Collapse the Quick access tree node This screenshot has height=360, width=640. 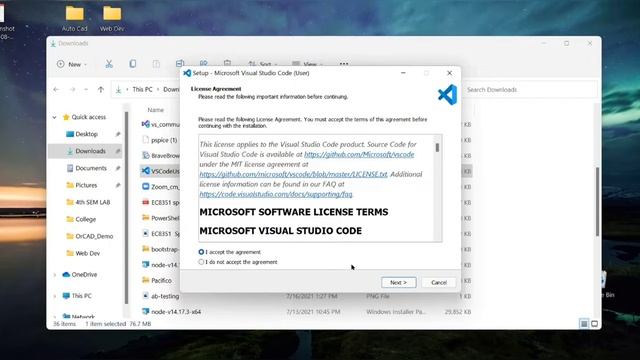pyautogui.click(x=54, y=117)
